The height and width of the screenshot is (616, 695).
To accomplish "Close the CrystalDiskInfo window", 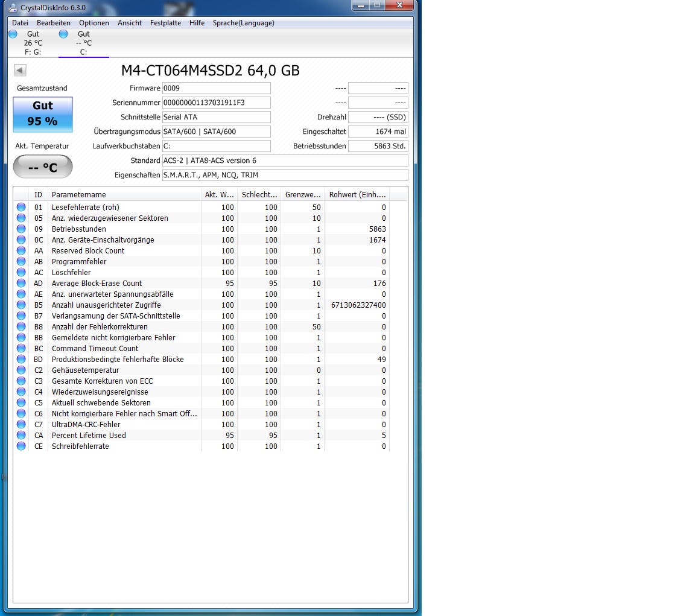I will [399, 5].
